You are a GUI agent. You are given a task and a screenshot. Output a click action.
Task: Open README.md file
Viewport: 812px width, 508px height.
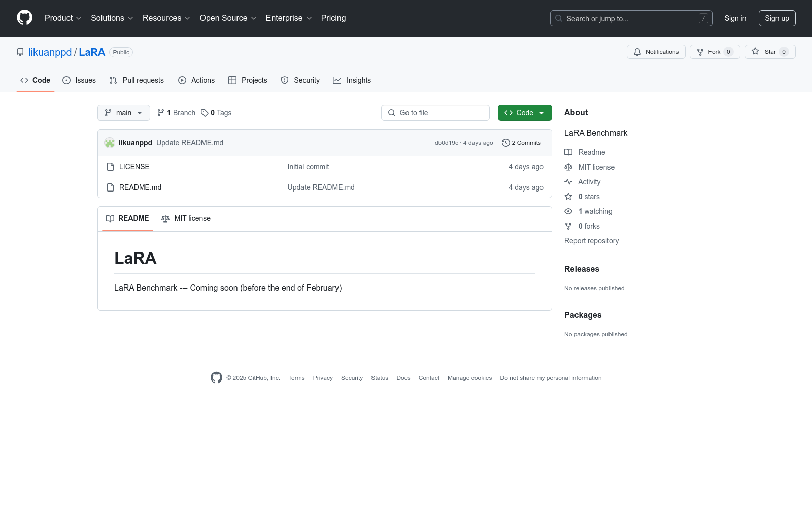(x=140, y=187)
